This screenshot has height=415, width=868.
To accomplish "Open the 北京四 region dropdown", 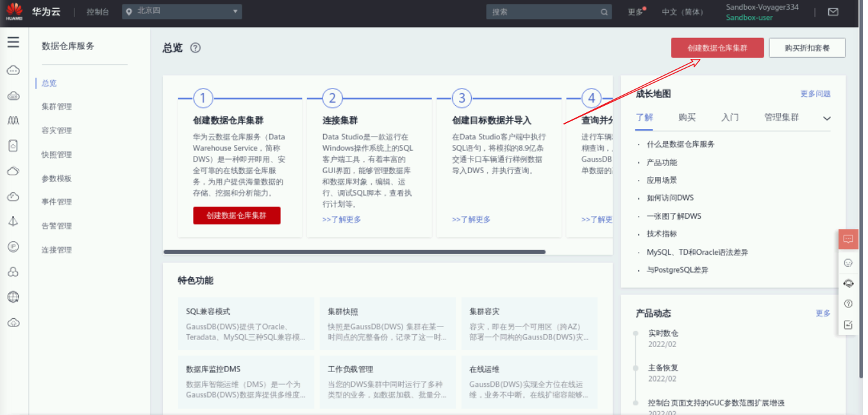I will tap(182, 12).
